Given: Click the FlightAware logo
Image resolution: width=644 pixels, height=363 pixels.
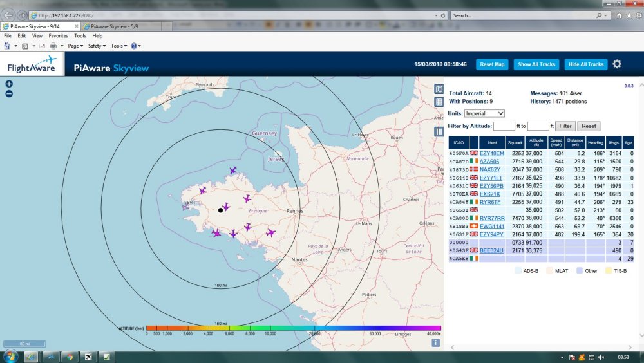Looking at the screenshot, I should [x=32, y=65].
